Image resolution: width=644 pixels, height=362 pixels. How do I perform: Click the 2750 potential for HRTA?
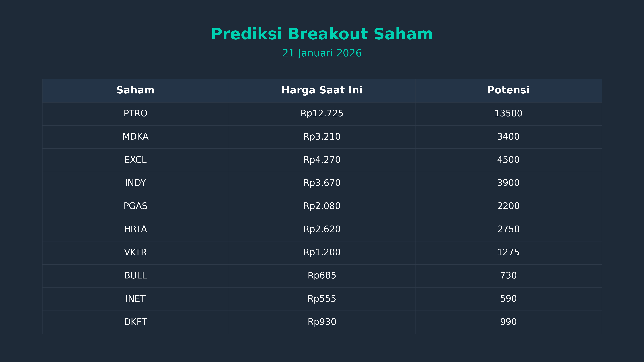point(508,229)
